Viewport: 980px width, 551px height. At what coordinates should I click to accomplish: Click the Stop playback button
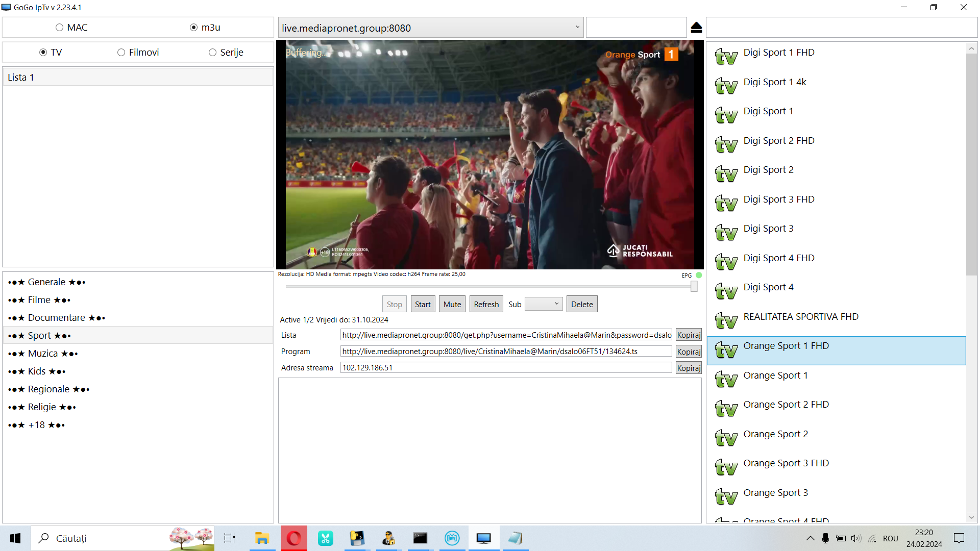(395, 304)
